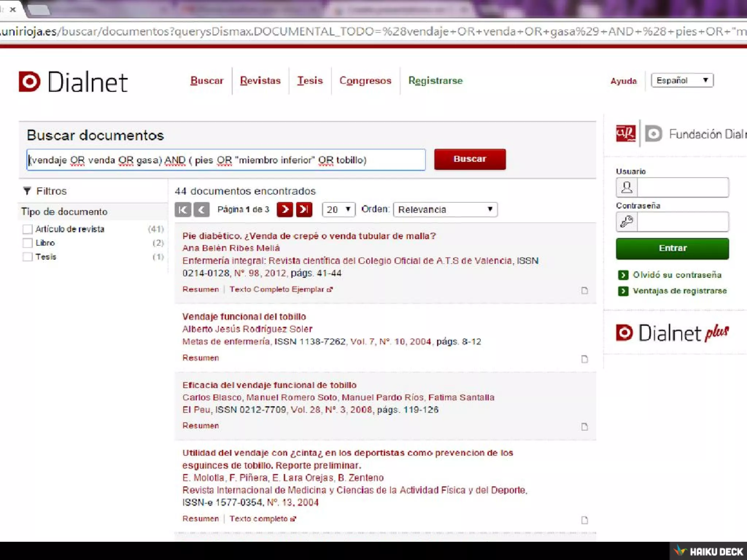Tick the Tesis filter checkbox

click(27, 257)
